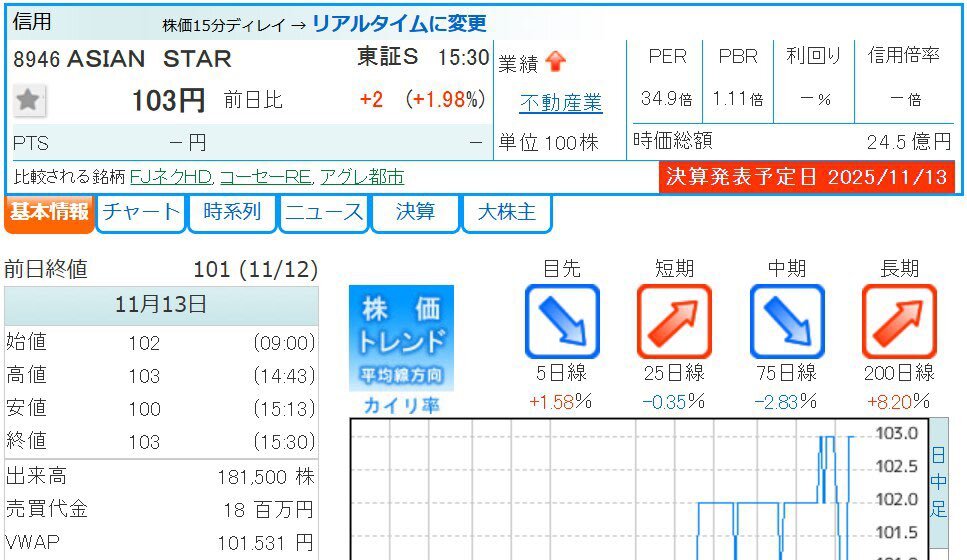
Task: Switch to the チャート tab
Action: pyautogui.click(x=141, y=213)
